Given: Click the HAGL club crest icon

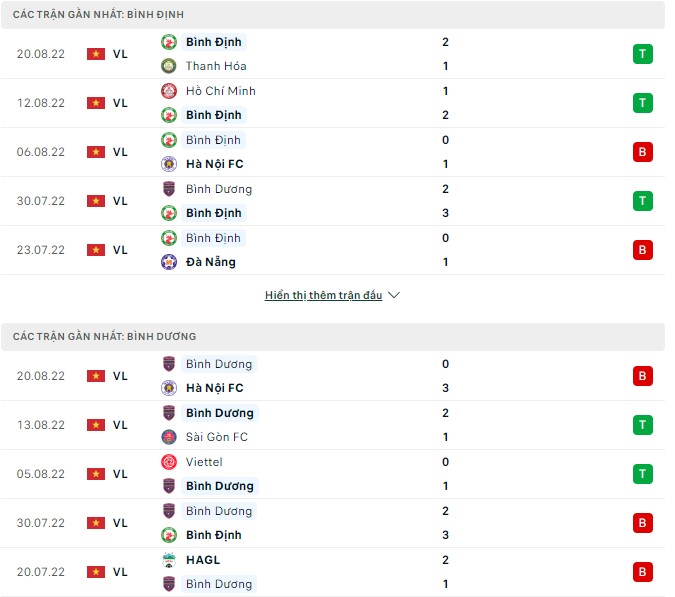Looking at the screenshot, I should 168,560.
